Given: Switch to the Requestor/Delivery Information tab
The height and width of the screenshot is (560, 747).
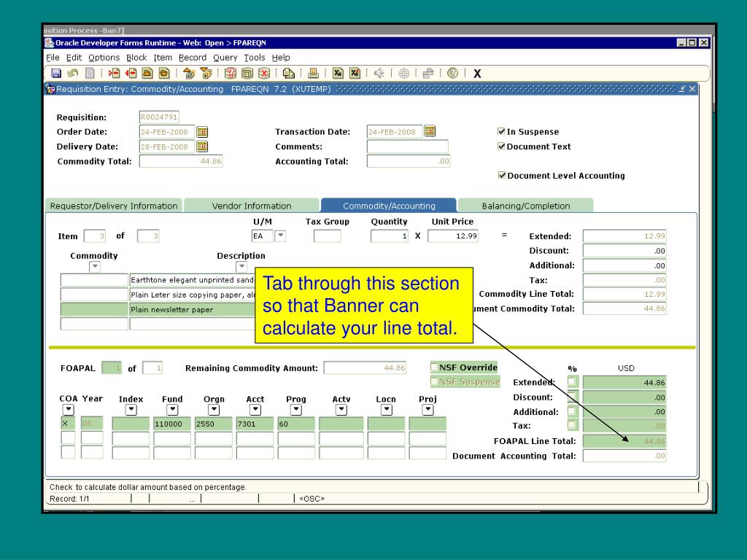Looking at the screenshot, I should click(113, 206).
